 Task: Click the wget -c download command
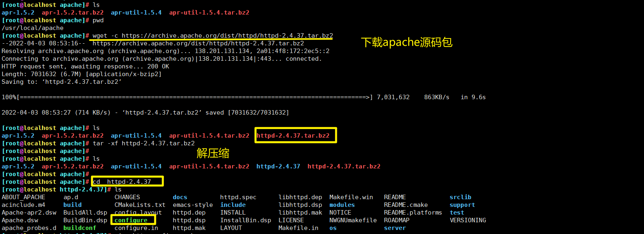point(213,36)
